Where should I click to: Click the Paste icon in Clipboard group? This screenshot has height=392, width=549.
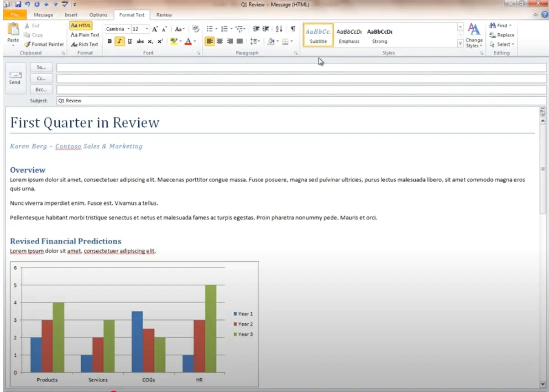tap(13, 32)
